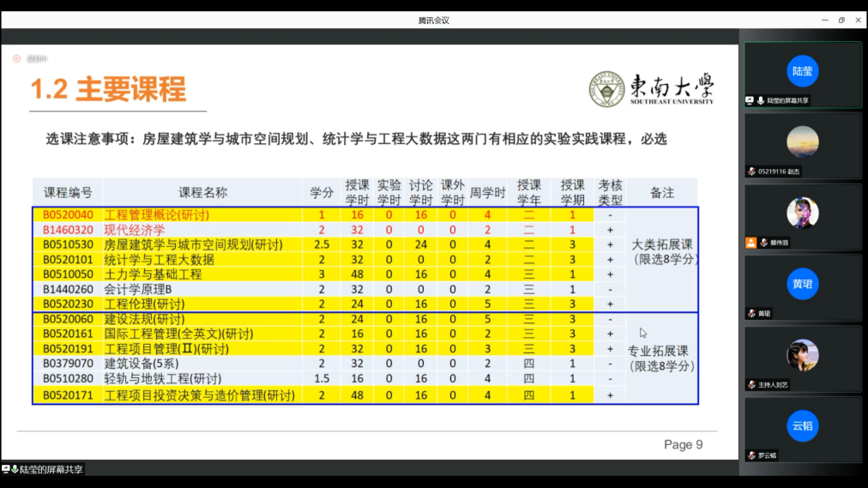Click the 学分 column header
Image resolution: width=868 pixels, height=488 pixels.
pos(321,193)
